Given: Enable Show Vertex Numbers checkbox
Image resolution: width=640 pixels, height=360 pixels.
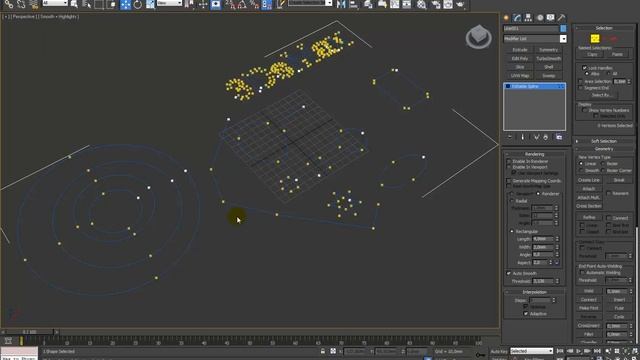Looking at the screenshot, I should tap(584, 110).
